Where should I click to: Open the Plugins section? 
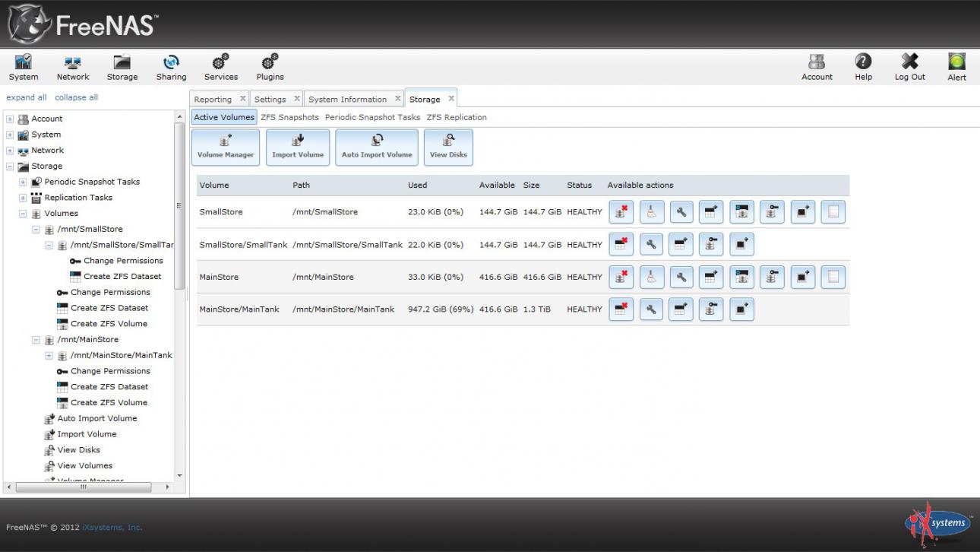pos(270,68)
